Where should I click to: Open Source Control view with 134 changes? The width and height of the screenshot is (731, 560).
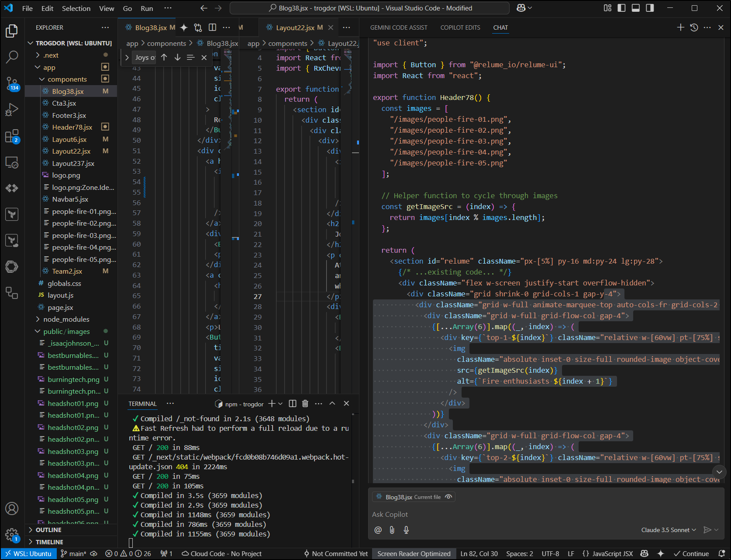tap(12, 83)
